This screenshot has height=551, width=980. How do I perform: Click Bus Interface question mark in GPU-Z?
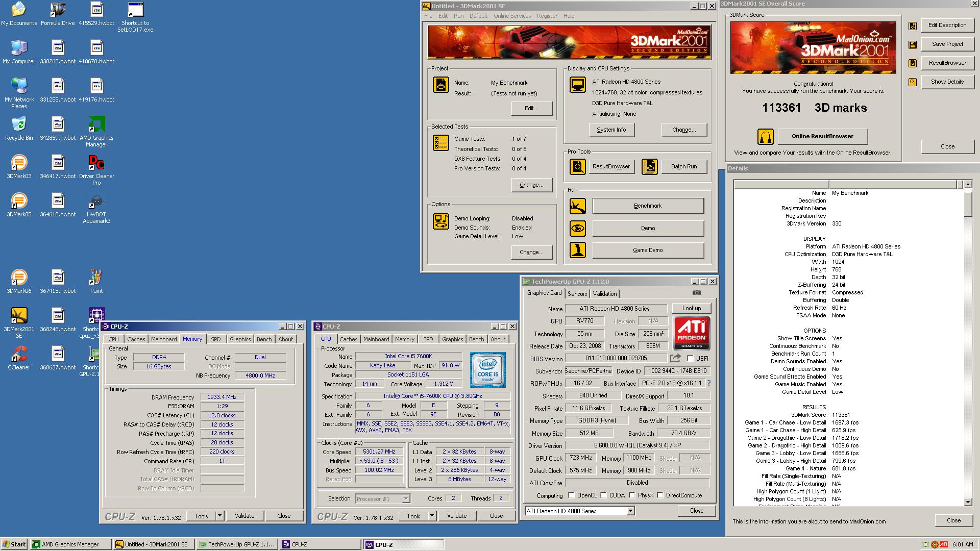pos(708,383)
